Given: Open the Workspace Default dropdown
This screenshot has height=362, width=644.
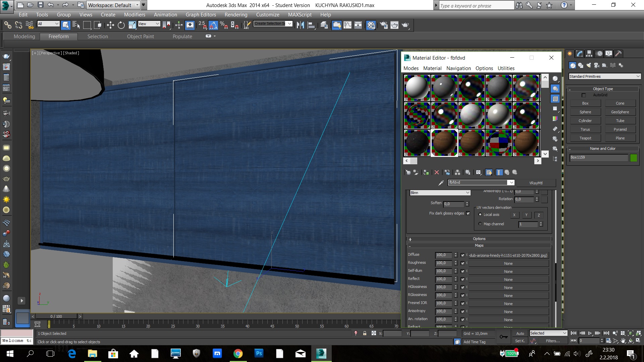Looking at the screenshot, I should pos(113,5).
